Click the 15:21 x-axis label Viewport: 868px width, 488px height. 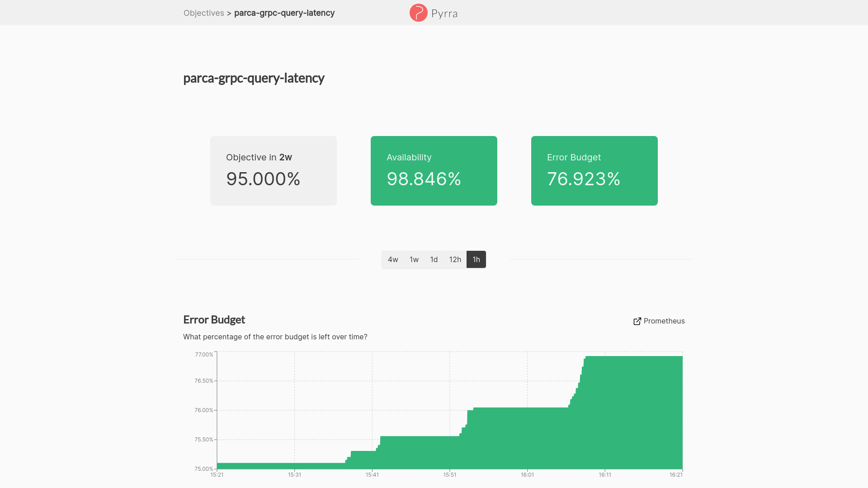[217, 475]
